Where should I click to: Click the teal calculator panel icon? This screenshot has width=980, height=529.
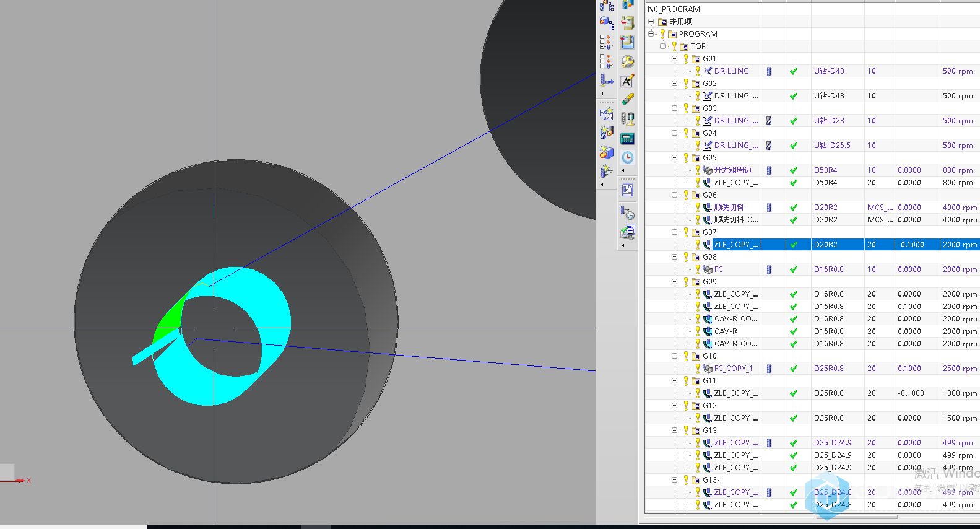(x=628, y=138)
